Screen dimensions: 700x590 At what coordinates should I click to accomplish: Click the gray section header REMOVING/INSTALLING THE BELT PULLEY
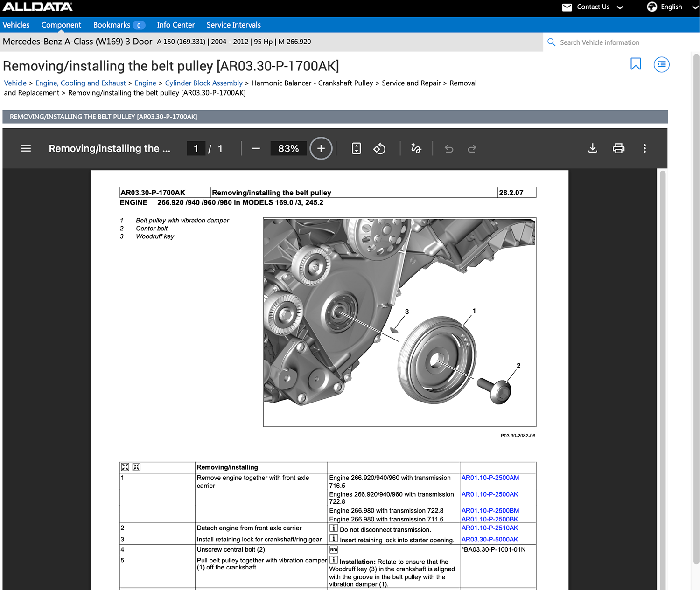click(x=335, y=117)
